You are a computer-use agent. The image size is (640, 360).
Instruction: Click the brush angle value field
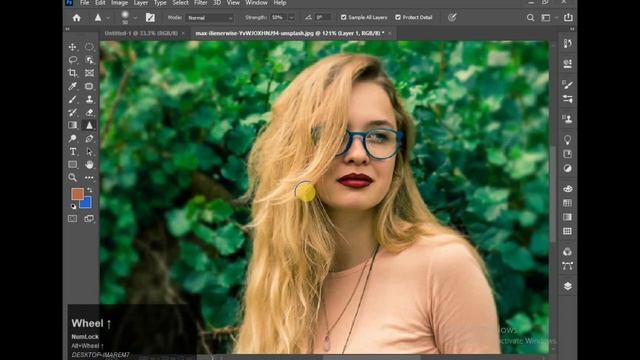pyautogui.click(x=322, y=18)
